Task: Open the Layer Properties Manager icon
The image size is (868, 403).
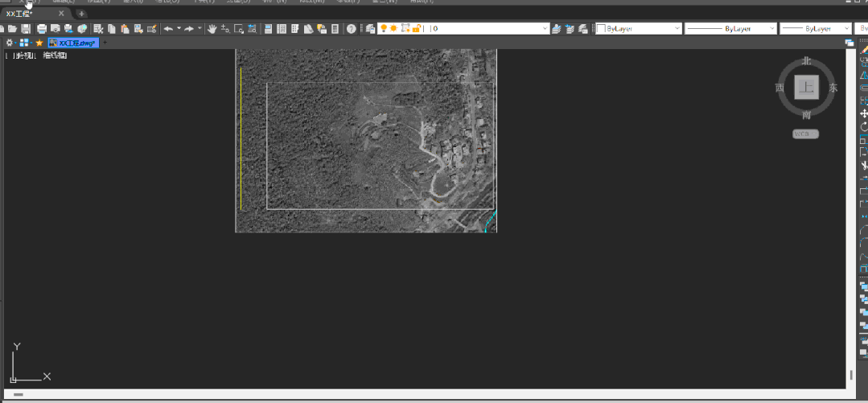Action: 370,29
